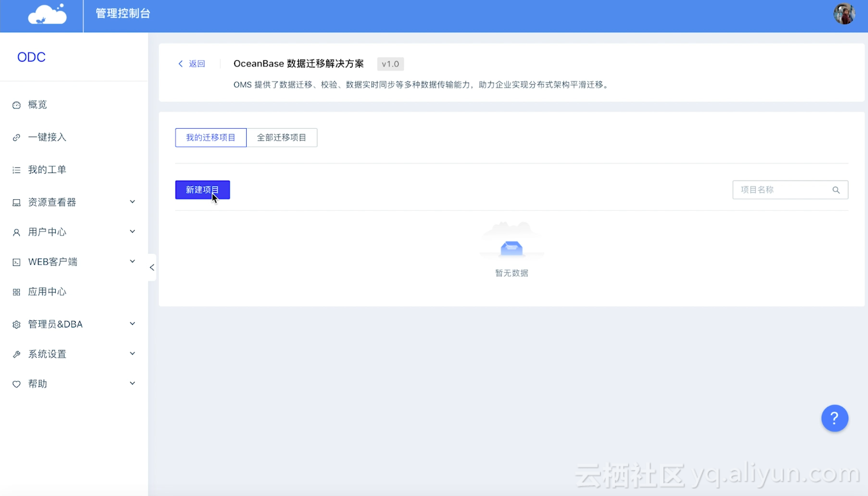Click the 应用中心 grid icon
The height and width of the screenshot is (496, 868).
pos(17,292)
